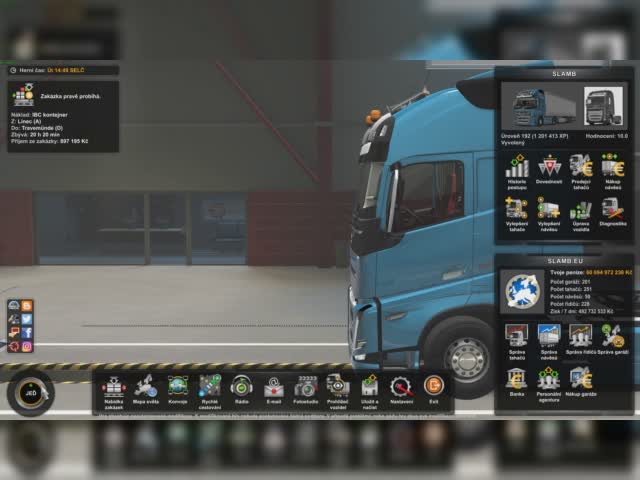Open the Facebook social link
Viewport: 640px width, 480px height.
27,333
